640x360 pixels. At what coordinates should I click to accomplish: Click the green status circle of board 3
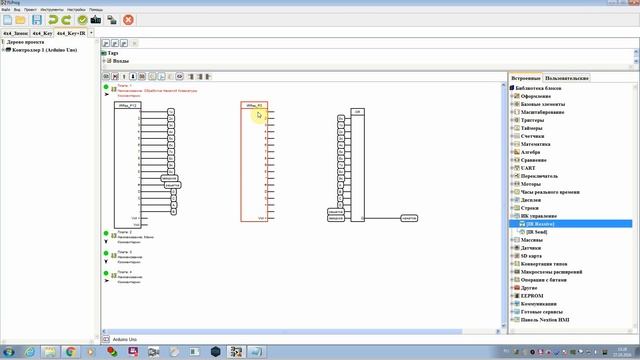click(106, 253)
